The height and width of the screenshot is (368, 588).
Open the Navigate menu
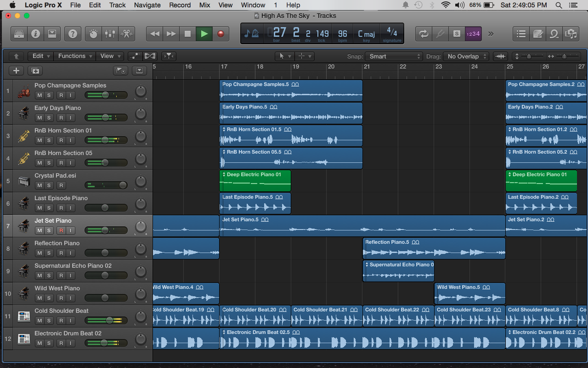coord(147,5)
